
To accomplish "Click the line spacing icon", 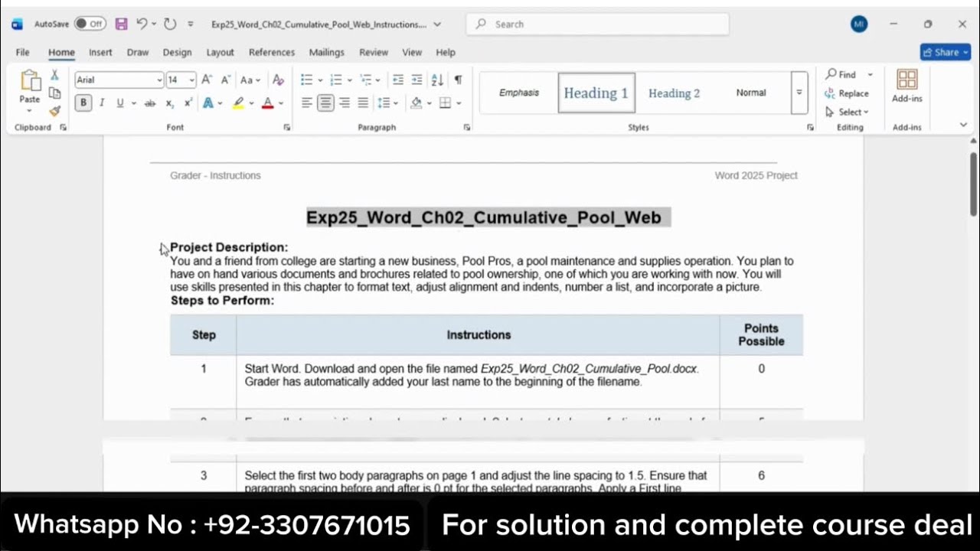I will click(x=383, y=103).
